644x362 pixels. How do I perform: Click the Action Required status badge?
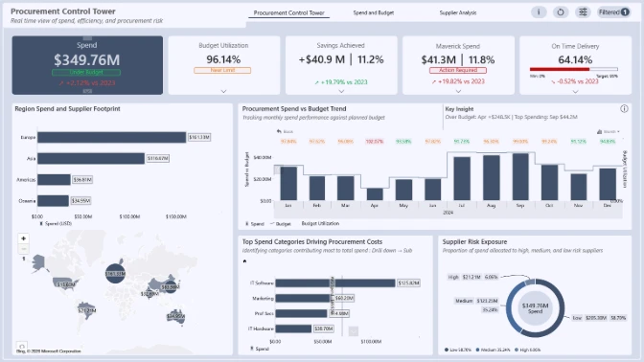[458, 70]
